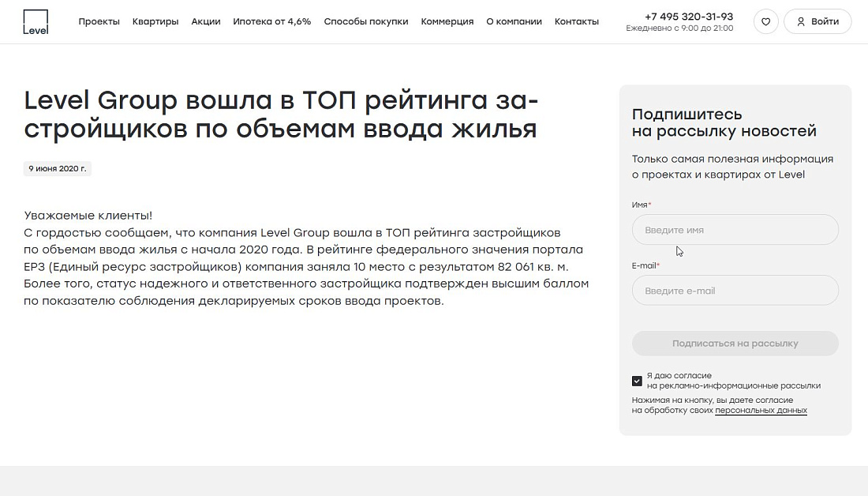Click the text Уважаемые клиенты!

pos(88,215)
